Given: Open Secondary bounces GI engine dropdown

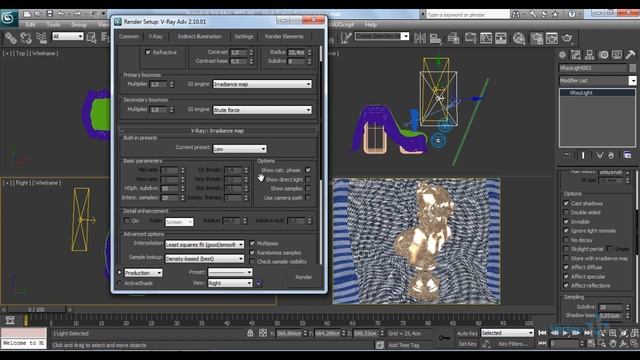Looking at the screenshot, I should [262, 110].
